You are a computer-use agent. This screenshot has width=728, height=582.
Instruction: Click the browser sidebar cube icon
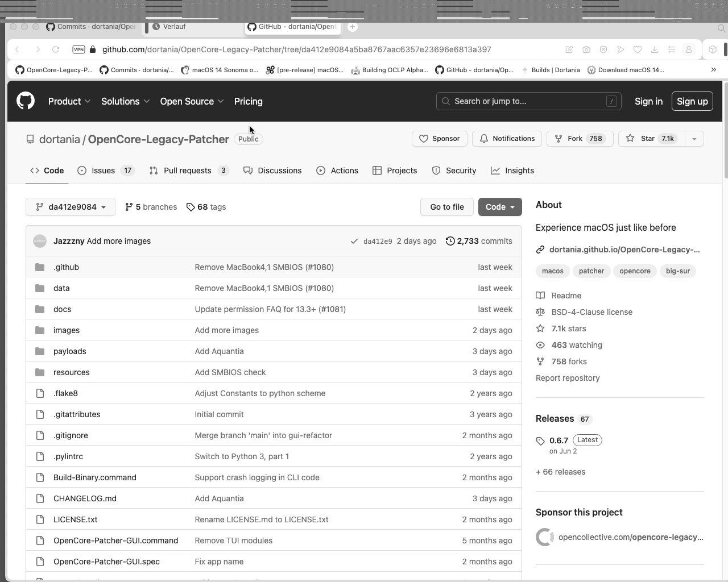(x=713, y=49)
